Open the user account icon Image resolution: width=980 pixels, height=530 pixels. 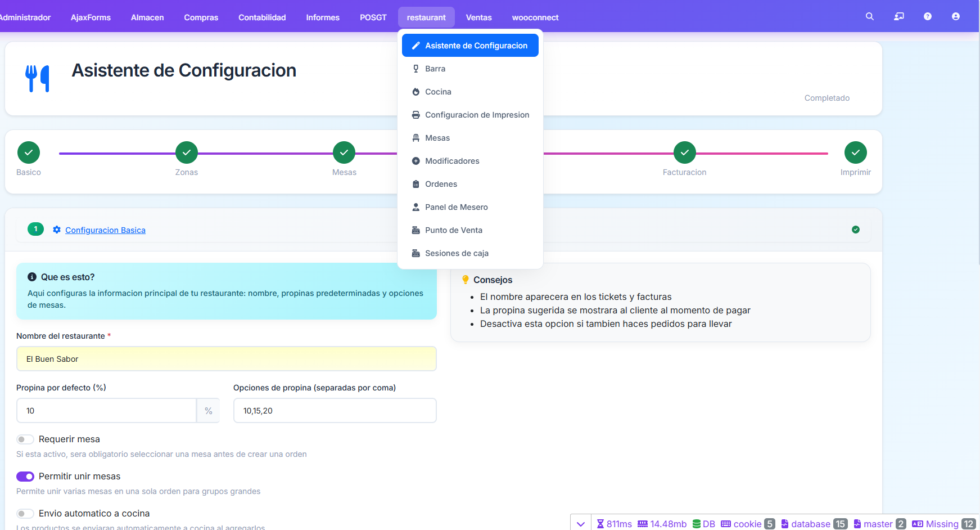point(955,17)
